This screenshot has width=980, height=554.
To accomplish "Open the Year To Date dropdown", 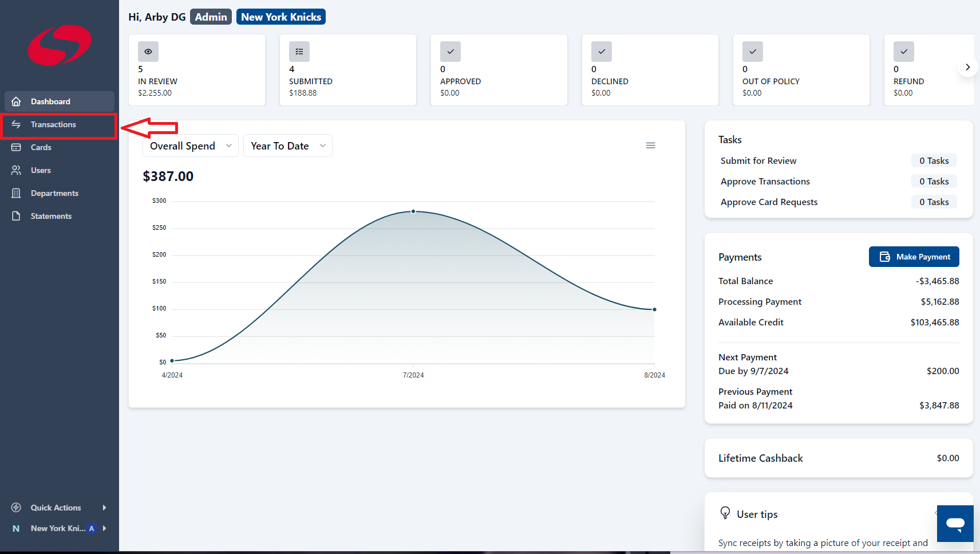I will tap(288, 146).
